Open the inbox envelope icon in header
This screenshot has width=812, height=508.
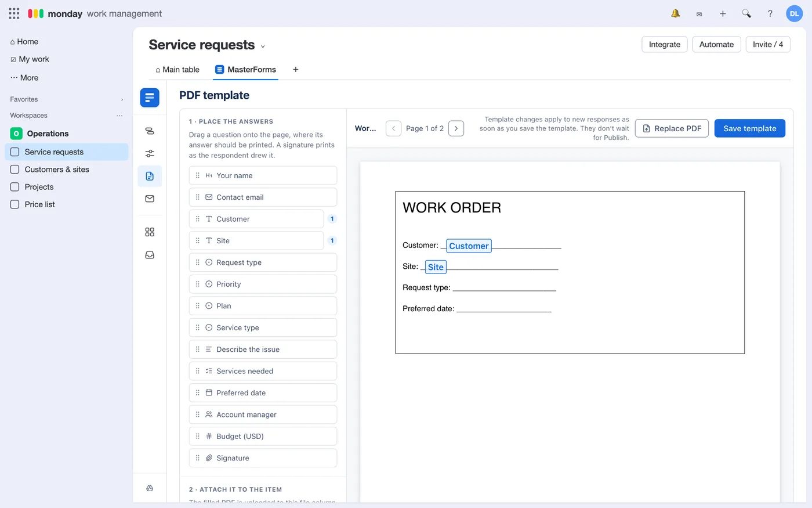(699, 14)
